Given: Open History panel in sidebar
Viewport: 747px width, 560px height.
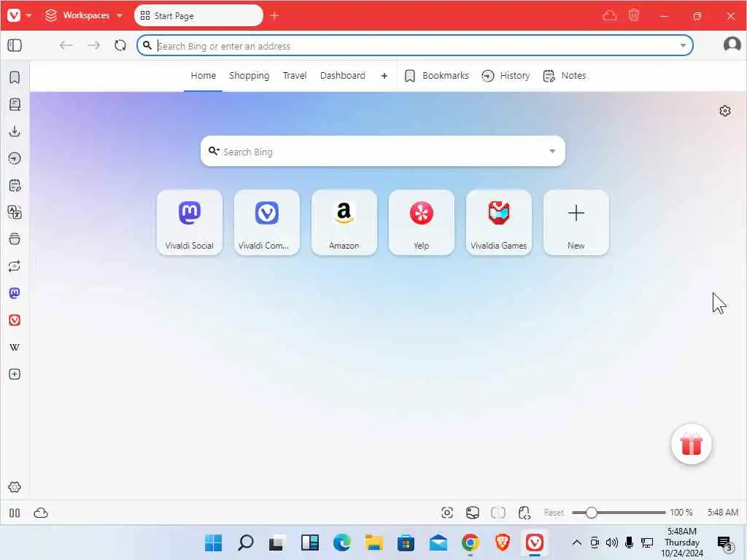Looking at the screenshot, I should coord(15,158).
